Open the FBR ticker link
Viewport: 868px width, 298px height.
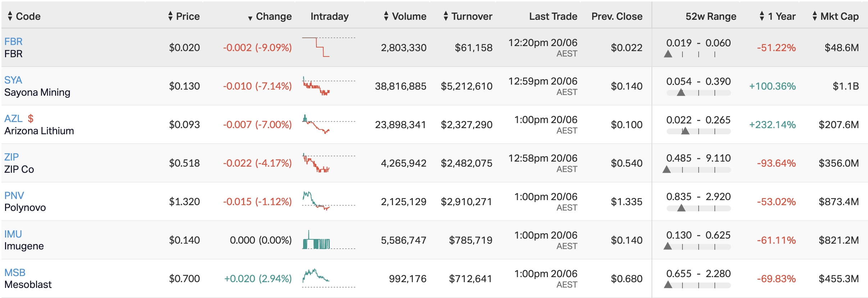tap(13, 41)
